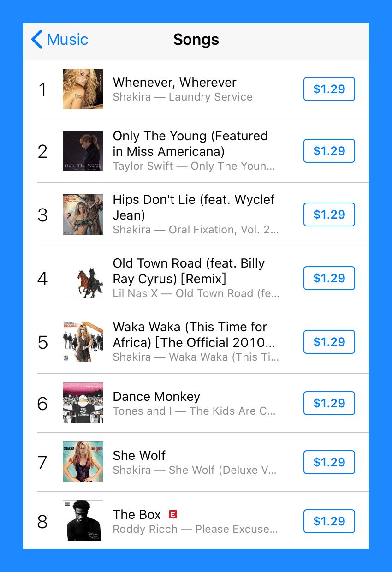The height and width of the screenshot is (572, 392).
Task: Buy Waka Waka for $1.29
Action: point(329,342)
